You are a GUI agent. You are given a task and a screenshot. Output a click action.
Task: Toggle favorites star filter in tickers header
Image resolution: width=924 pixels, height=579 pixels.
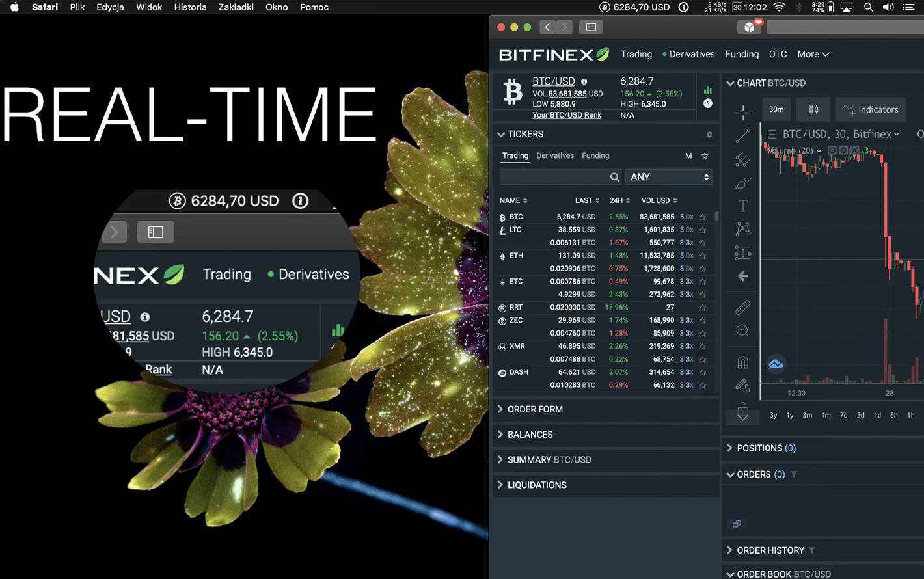pyautogui.click(x=705, y=156)
